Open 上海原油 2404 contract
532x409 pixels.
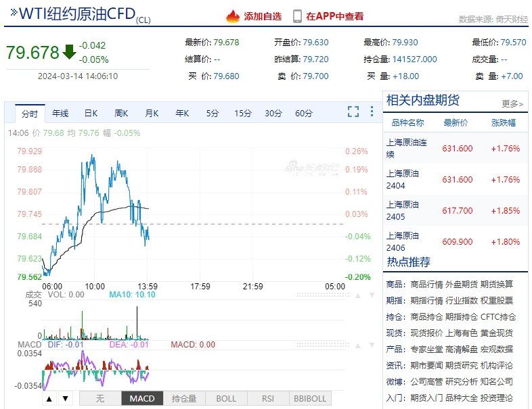(x=456, y=180)
